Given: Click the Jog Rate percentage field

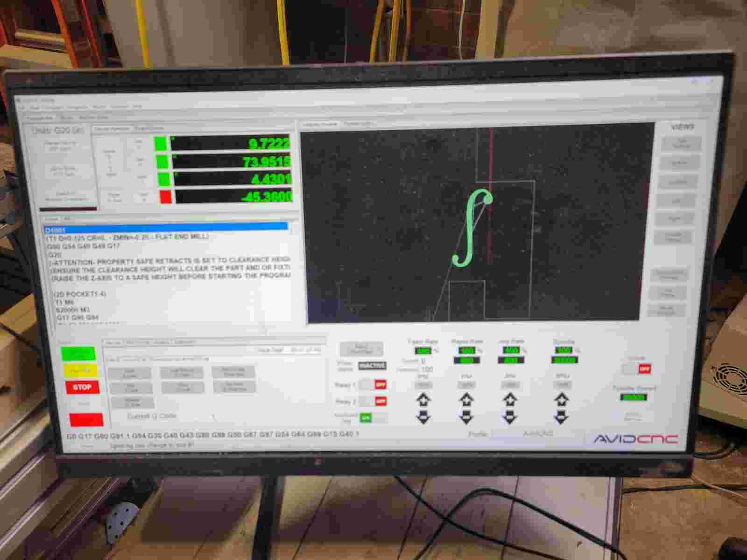Looking at the screenshot, I should (x=511, y=350).
